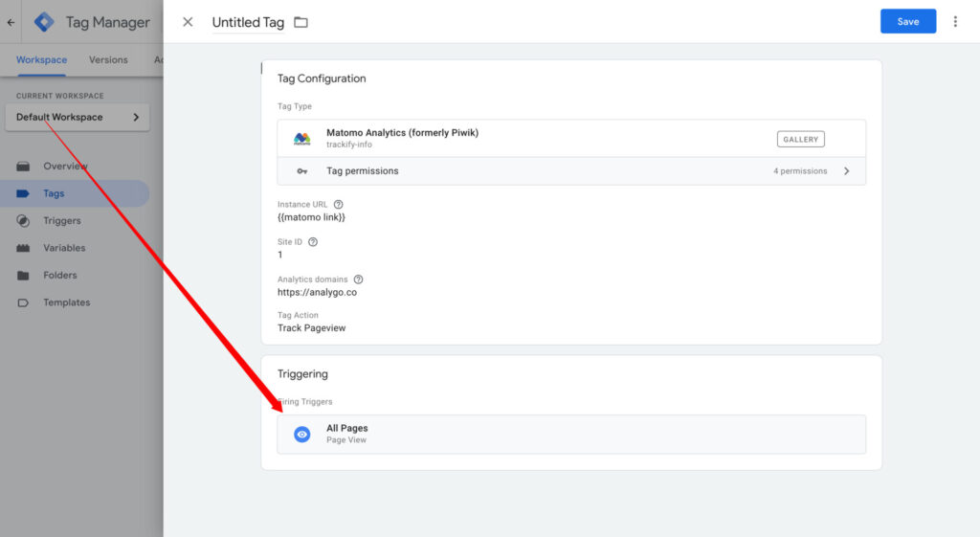Click the Matomo Analytics logo icon
This screenshot has width=980, height=537.
pos(301,139)
